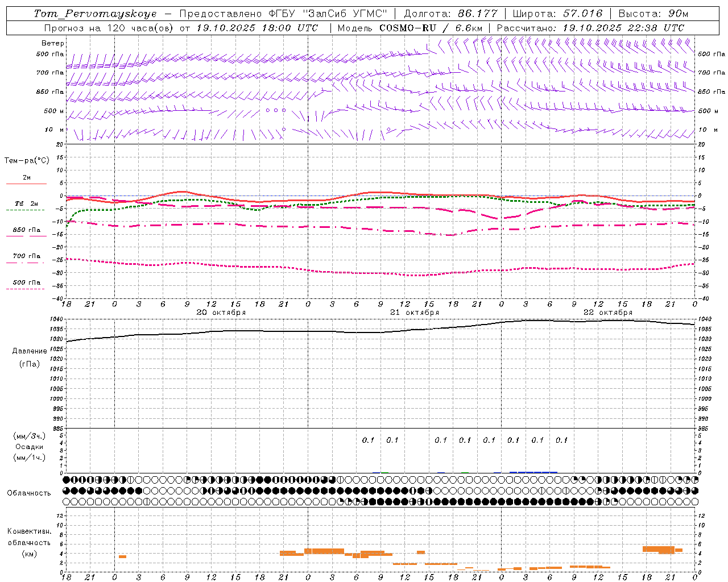The height and width of the screenshot is (582, 728).
Task: Click the 'Модель COSMO-RU / 6.6км' label
Action: point(410,28)
